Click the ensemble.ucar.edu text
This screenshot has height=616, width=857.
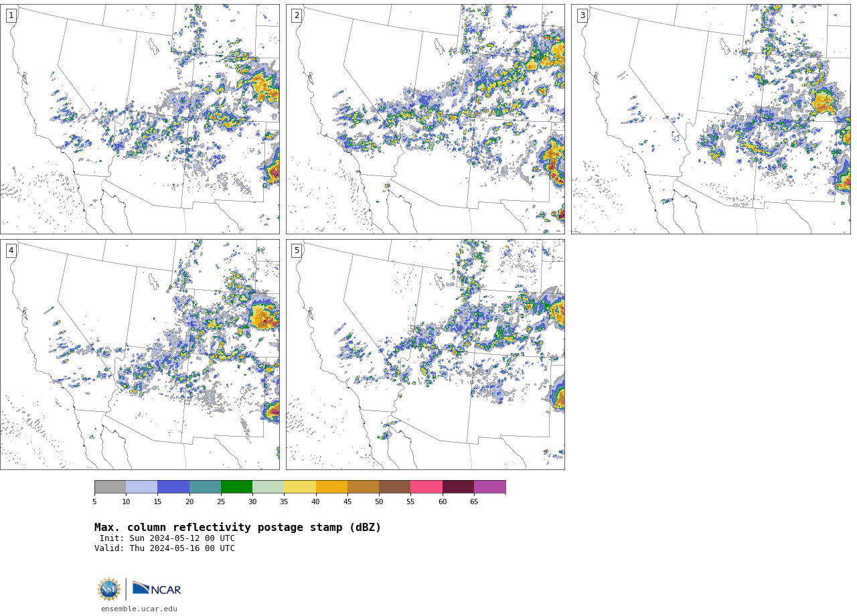coord(139,609)
